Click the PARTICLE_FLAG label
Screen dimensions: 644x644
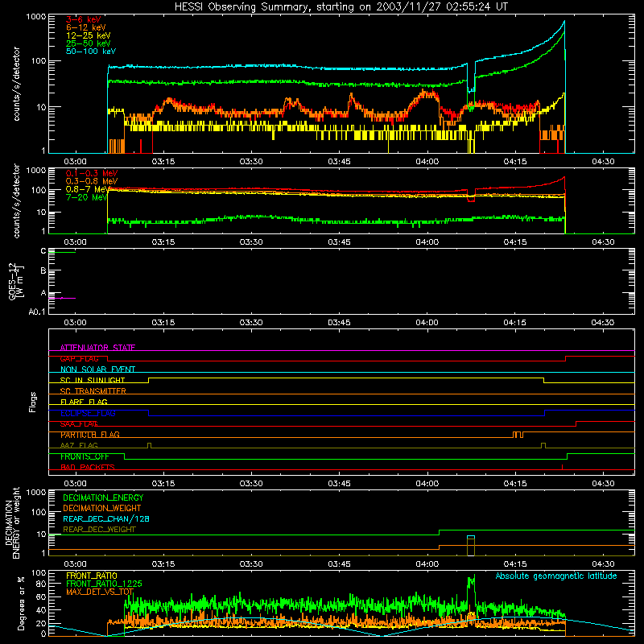point(90,435)
